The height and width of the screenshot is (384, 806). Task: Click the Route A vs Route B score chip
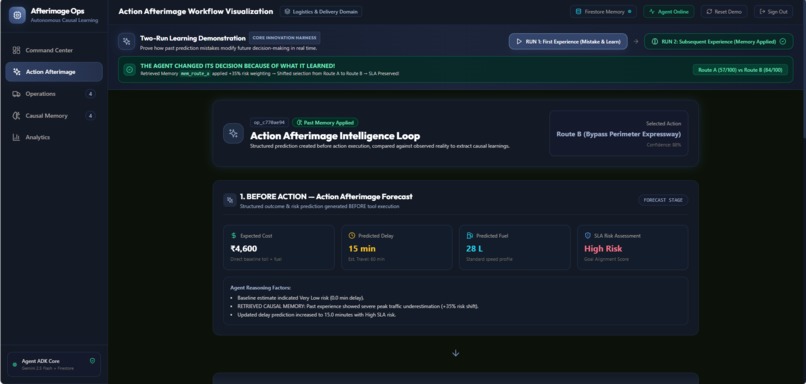click(740, 70)
